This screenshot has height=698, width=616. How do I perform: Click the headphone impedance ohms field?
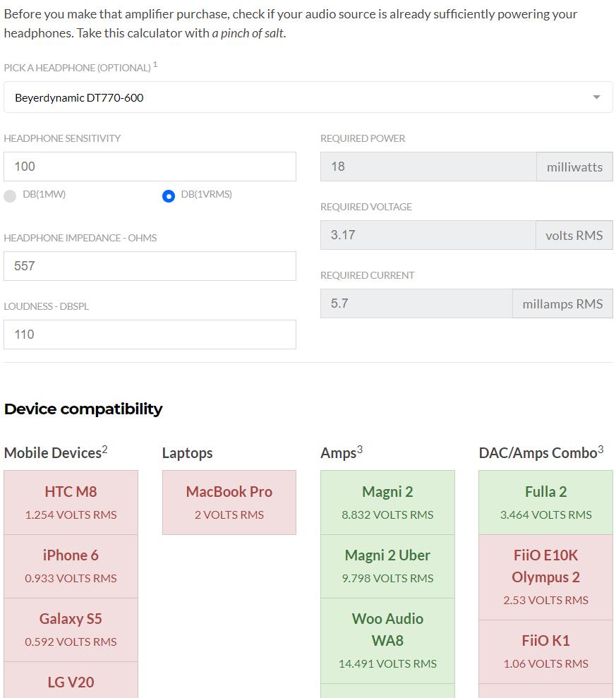click(x=150, y=266)
